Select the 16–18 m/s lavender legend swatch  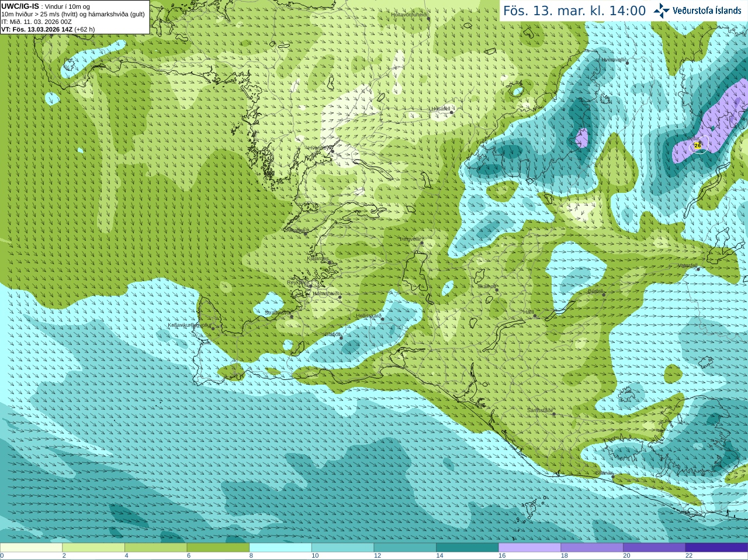coord(529,548)
